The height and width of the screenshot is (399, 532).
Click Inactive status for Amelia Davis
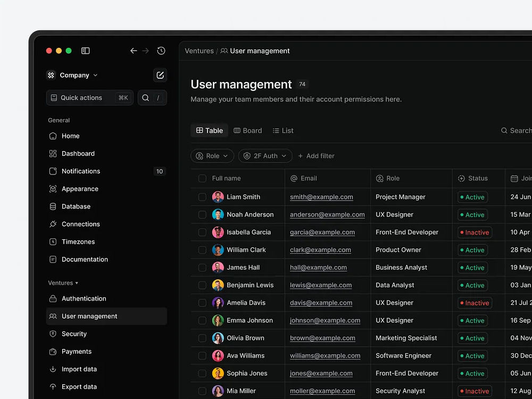(x=475, y=303)
